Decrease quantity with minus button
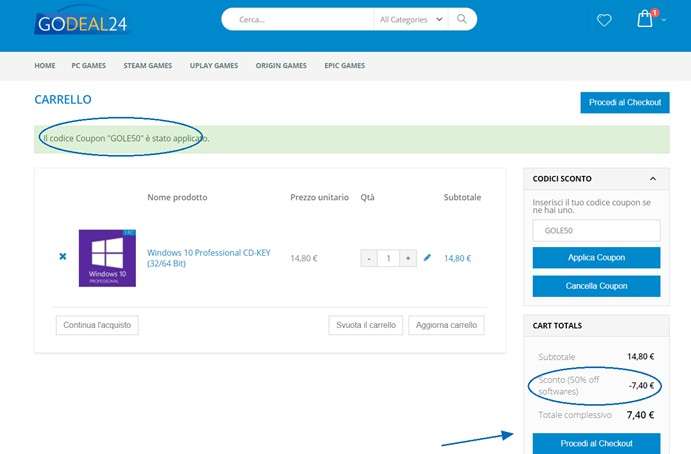691x454 pixels. tap(369, 258)
